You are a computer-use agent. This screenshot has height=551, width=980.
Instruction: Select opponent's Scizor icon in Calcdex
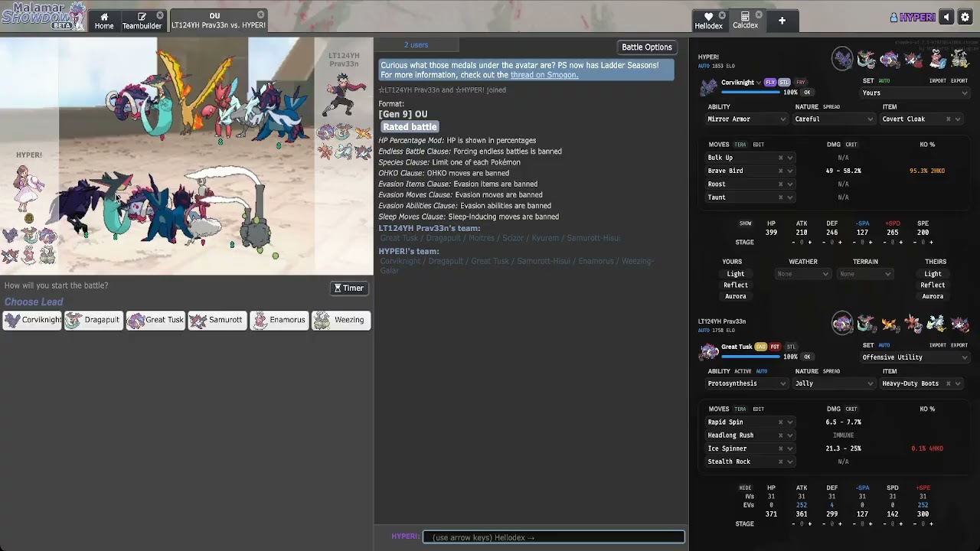pos(913,323)
